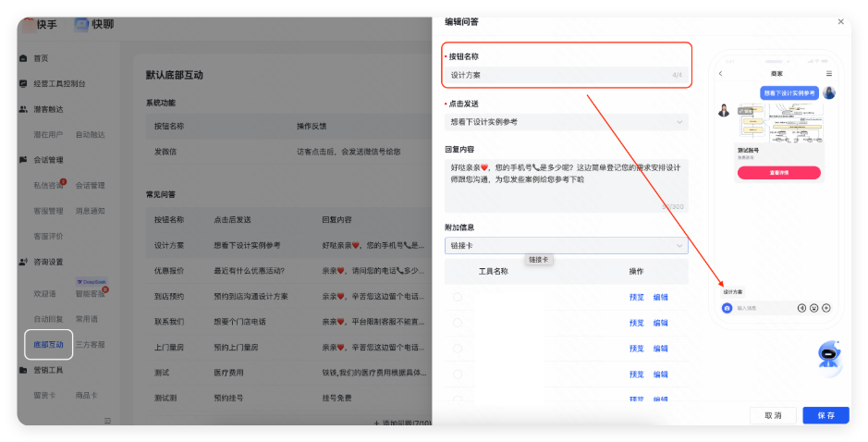Click the link card diagram image in the preview
The image size is (868, 442).
779,123
